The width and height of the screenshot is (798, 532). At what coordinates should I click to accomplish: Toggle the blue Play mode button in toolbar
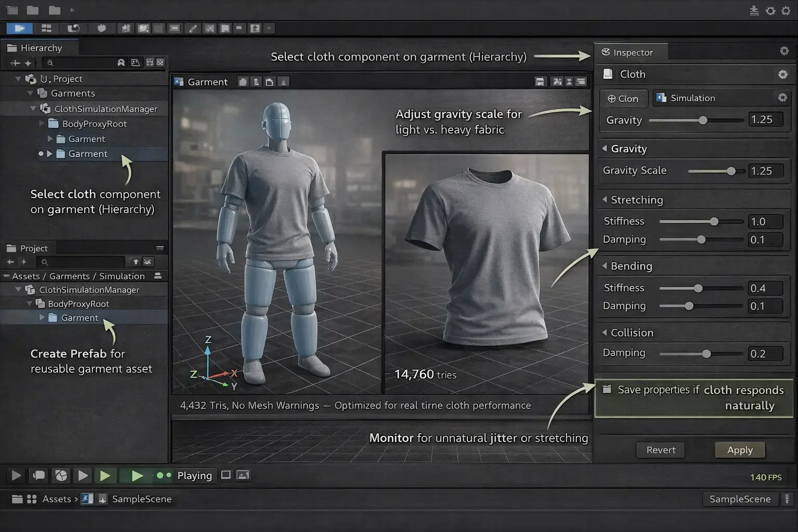coord(19,28)
